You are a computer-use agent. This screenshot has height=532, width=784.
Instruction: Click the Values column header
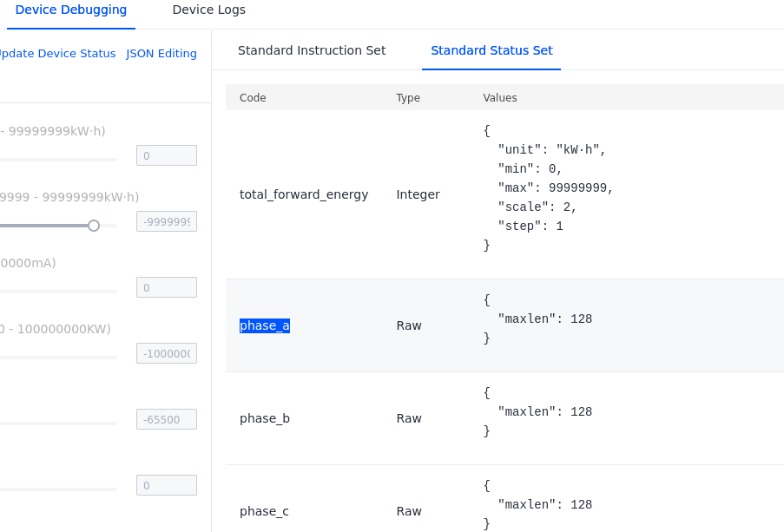[500, 98]
